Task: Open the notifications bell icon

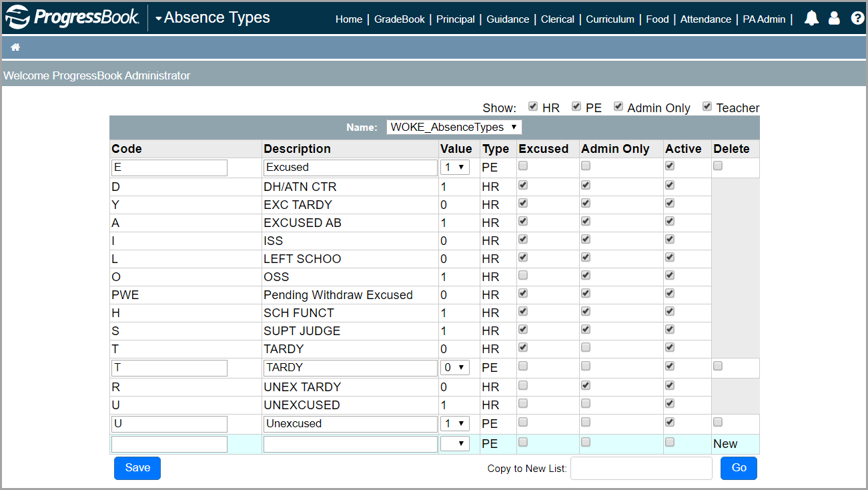Action: click(x=811, y=18)
